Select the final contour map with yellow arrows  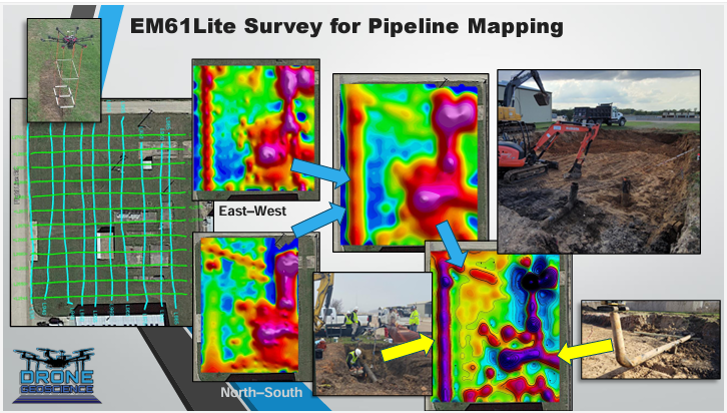[x=499, y=325]
